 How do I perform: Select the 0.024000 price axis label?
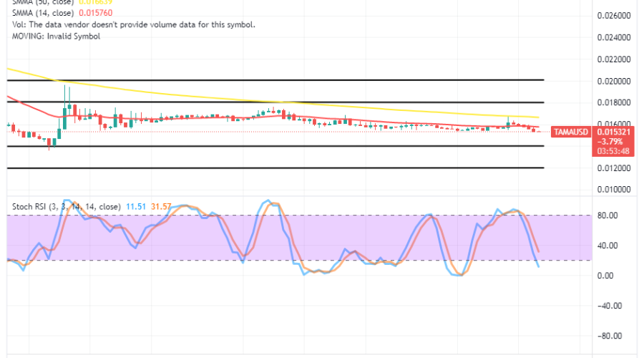614,37
